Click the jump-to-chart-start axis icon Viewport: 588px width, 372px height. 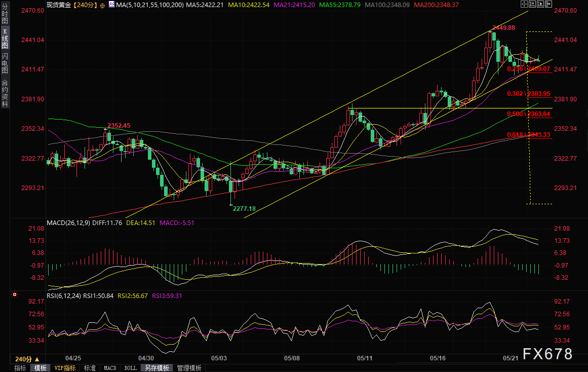(532, 4)
